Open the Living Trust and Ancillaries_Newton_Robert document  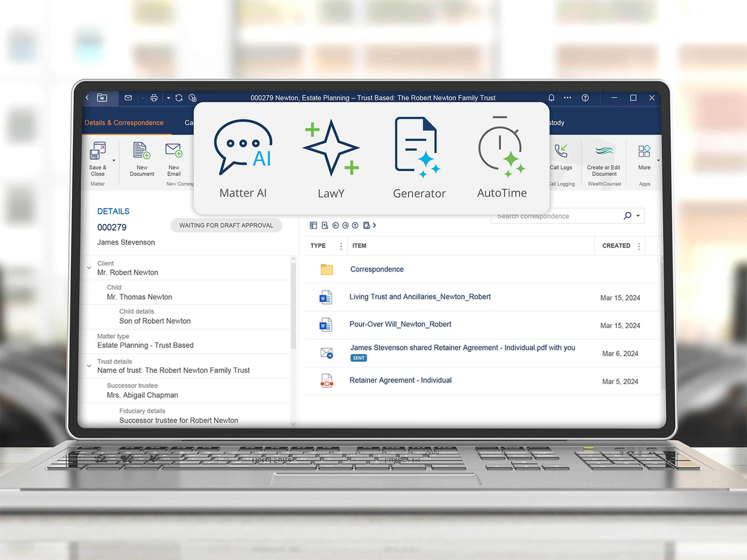coord(420,297)
